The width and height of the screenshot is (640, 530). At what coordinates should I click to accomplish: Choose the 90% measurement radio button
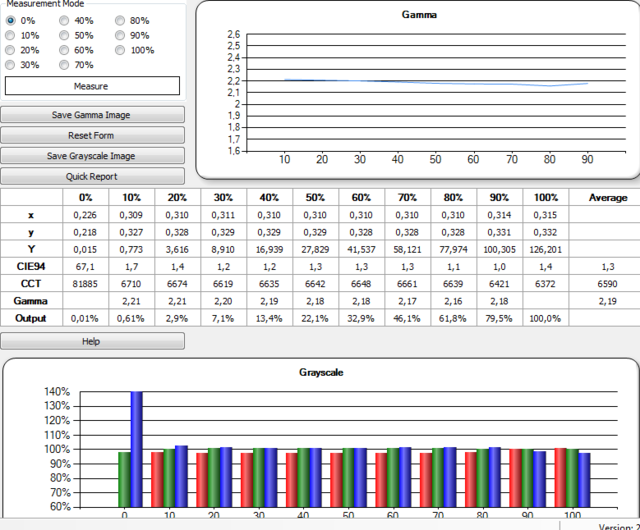tap(120, 36)
